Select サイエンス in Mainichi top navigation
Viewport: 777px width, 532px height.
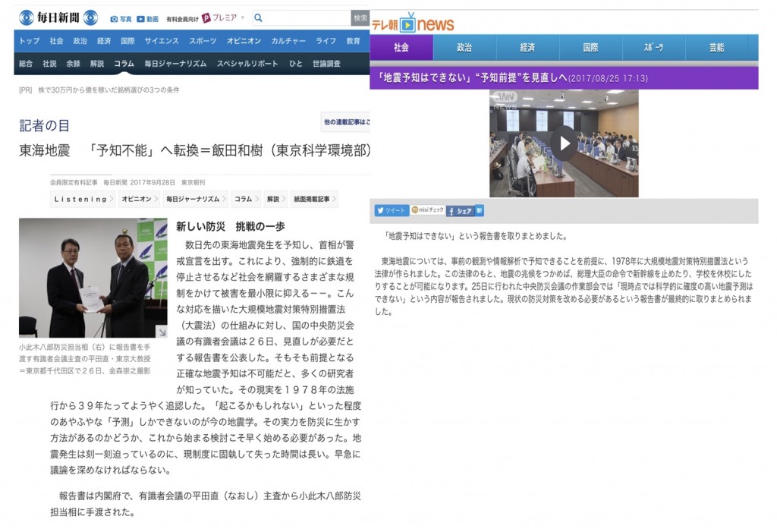point(161,41)
